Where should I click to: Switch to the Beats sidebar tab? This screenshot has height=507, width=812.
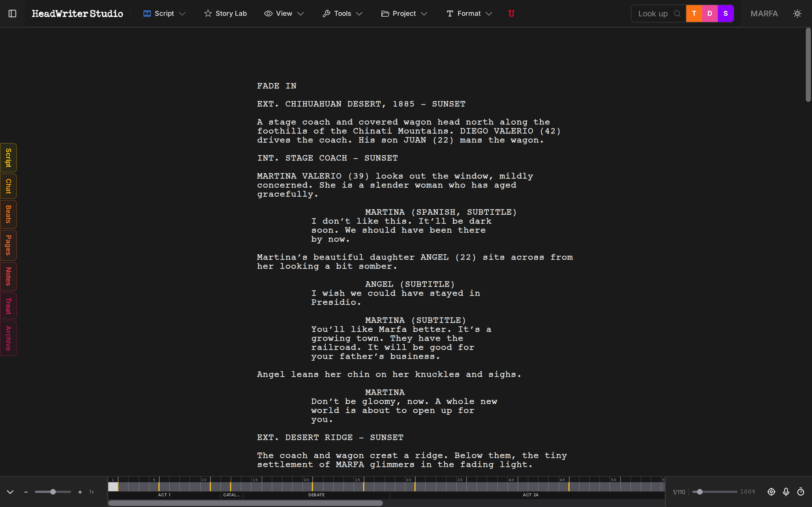tap(8, 214)
